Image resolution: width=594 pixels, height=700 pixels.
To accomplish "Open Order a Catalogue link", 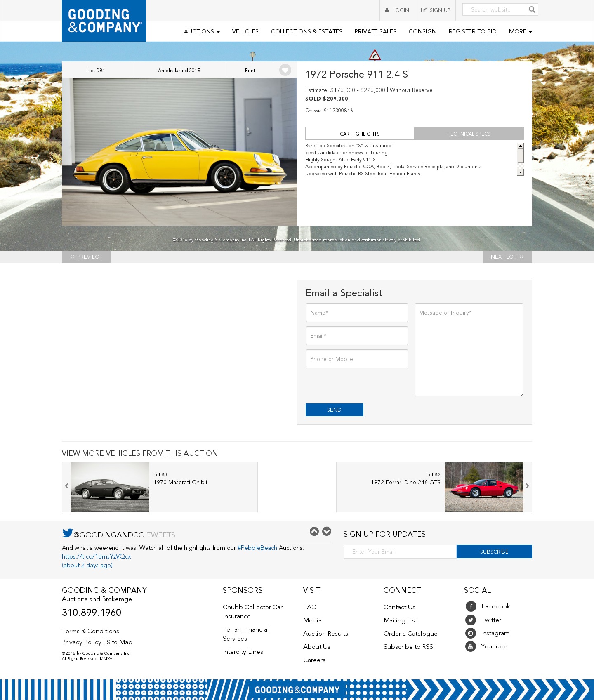I will pos(410,634).
